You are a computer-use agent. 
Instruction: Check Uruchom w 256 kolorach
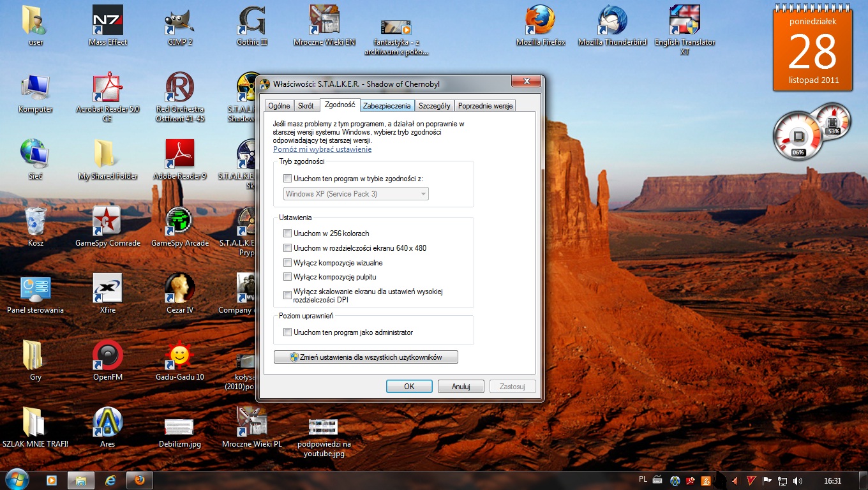288,234
